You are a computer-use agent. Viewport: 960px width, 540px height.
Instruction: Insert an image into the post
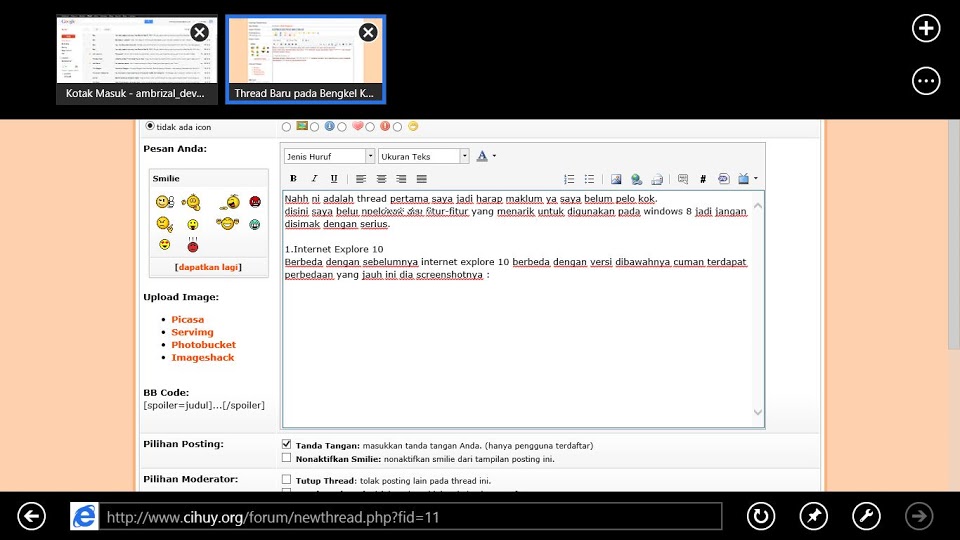[616, 179]
